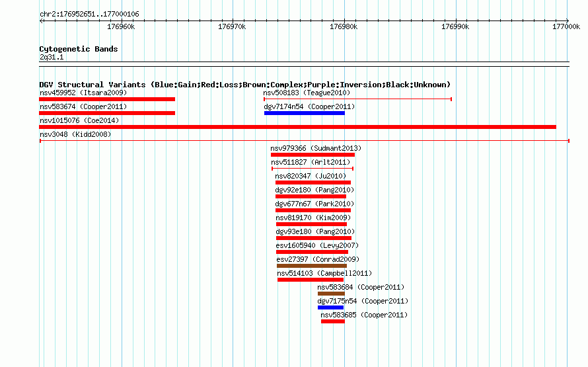The height and width of the screenshot is (367, 588).
Task: Select the red bar under nsv583674
Action: click(107, 113)
